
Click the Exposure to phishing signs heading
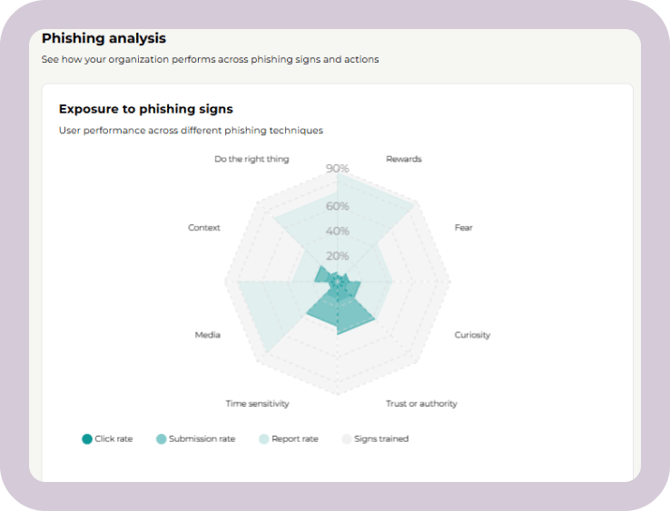pyautogui.click(x=146, y=109)
